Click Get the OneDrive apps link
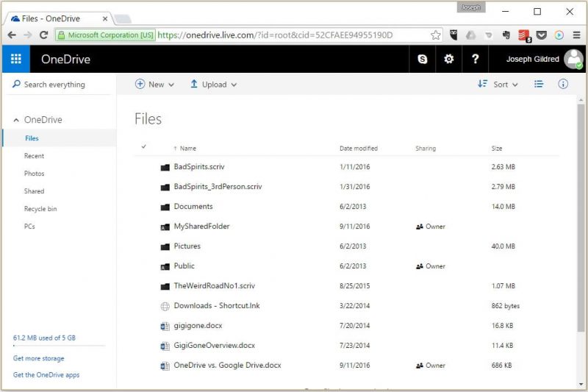Viewport: 588px width, 392px height. 46,375
